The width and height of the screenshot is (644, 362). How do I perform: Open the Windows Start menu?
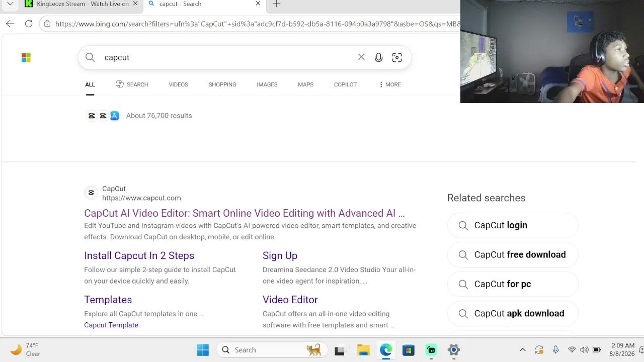pos(203,350)
